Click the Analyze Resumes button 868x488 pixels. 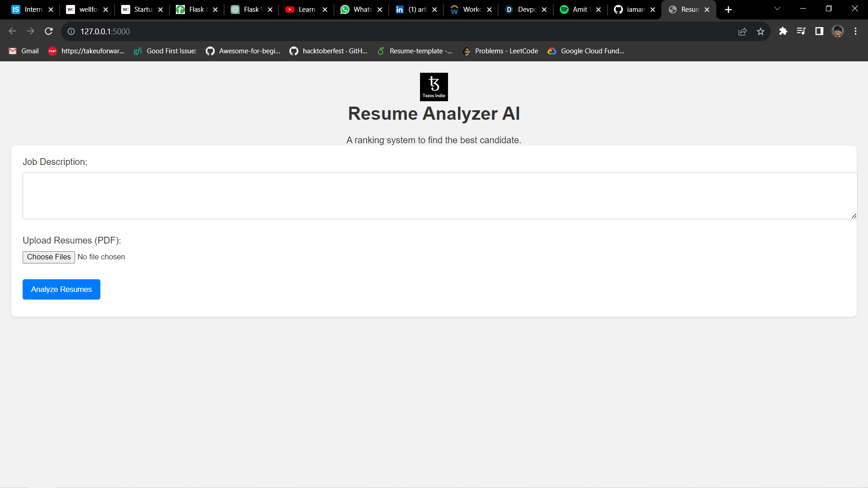(61, 289)
